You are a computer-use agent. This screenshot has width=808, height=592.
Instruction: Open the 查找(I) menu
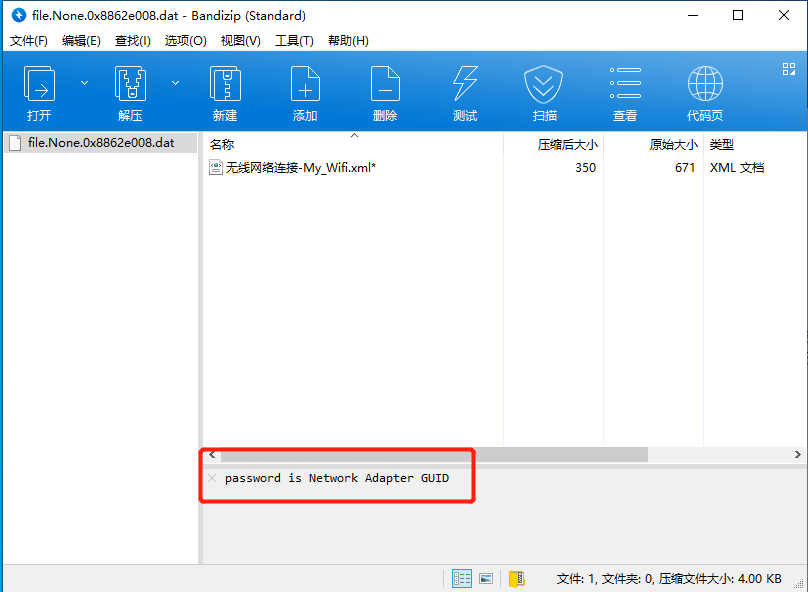tap(133, 41)
